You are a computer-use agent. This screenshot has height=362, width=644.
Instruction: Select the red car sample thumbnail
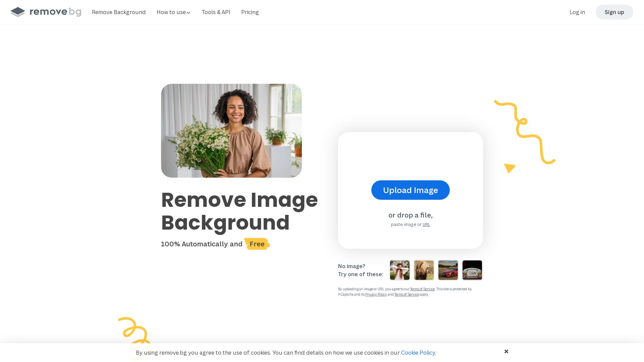tap(448, 269)
